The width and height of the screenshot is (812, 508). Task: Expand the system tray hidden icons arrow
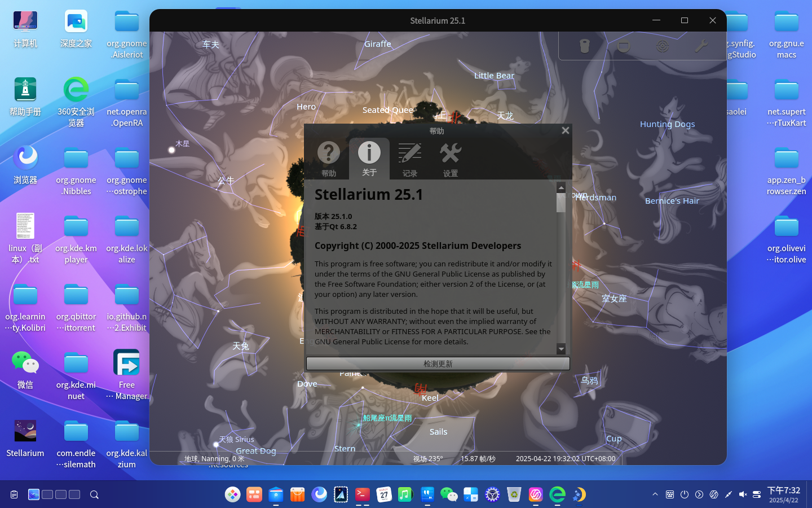click(x=655, y=494)
